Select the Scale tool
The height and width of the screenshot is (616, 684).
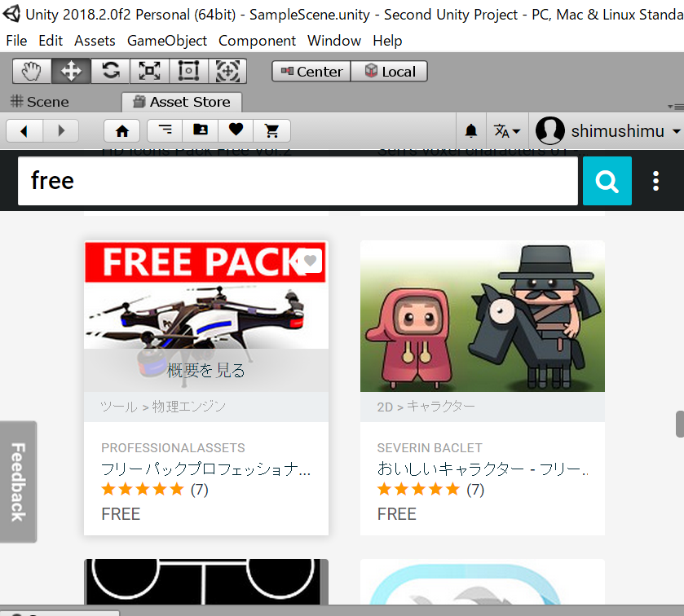(x=149, y=72)
